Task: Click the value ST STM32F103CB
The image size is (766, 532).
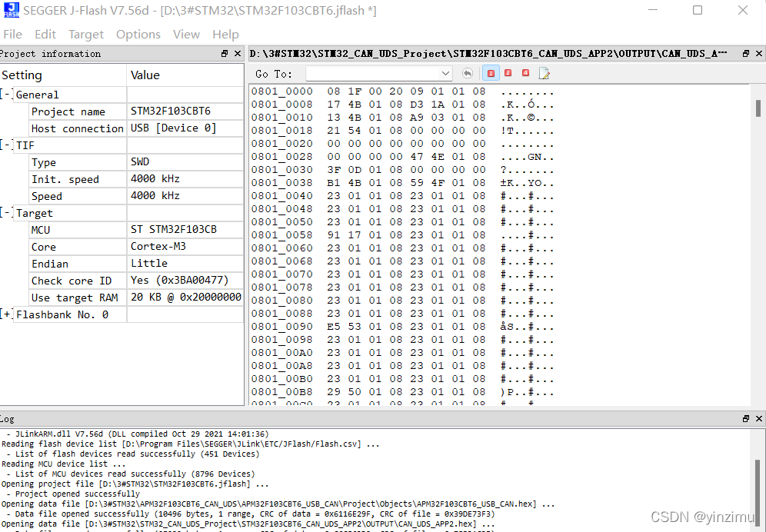Action: click(x=173, y=229)
